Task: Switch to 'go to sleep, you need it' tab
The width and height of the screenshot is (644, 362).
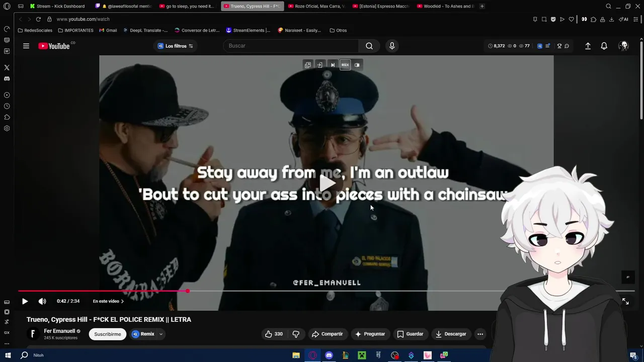Action: tap(187, 6)
